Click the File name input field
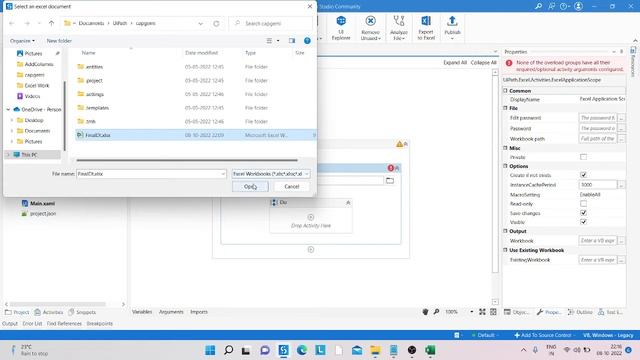 151,174
